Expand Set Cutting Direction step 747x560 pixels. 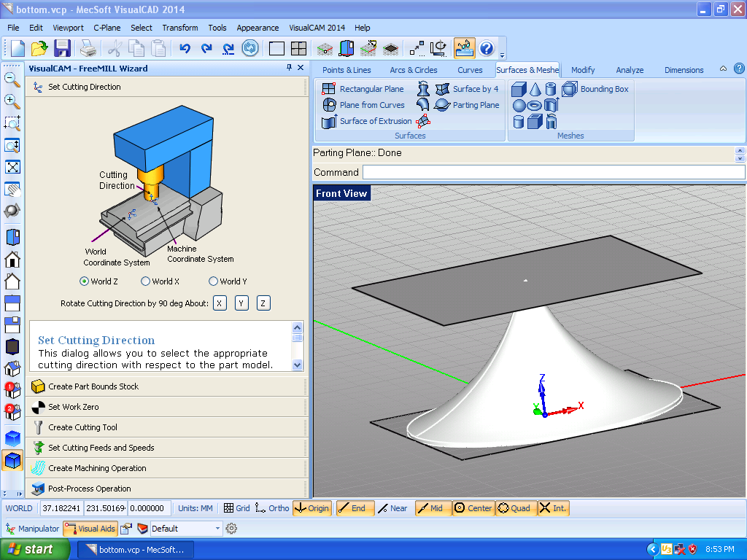(x=167, y=87)
